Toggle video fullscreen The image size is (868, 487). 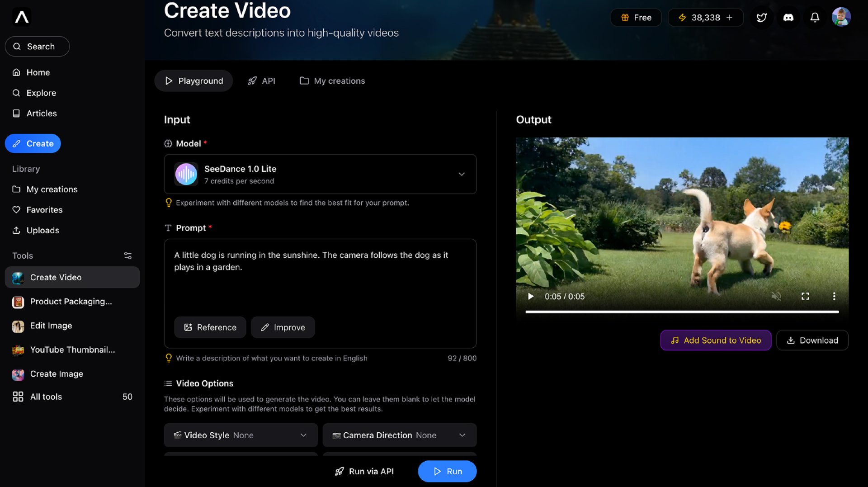click(805, 296)
